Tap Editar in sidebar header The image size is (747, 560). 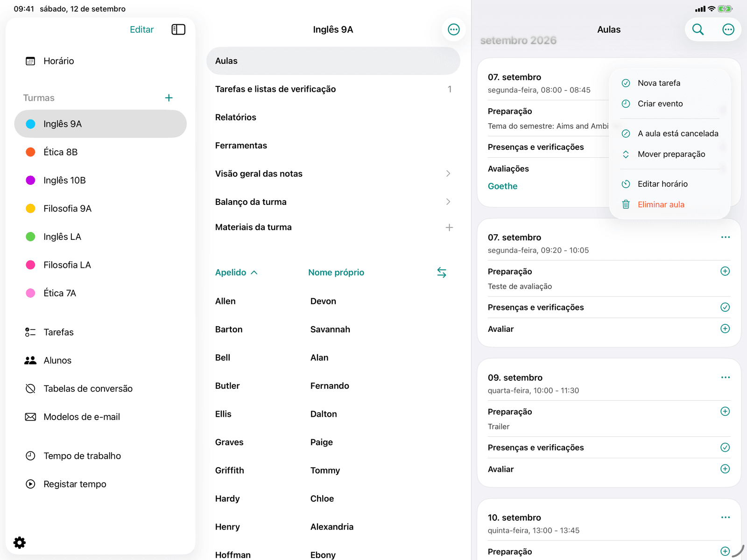[x=141, y=29]
